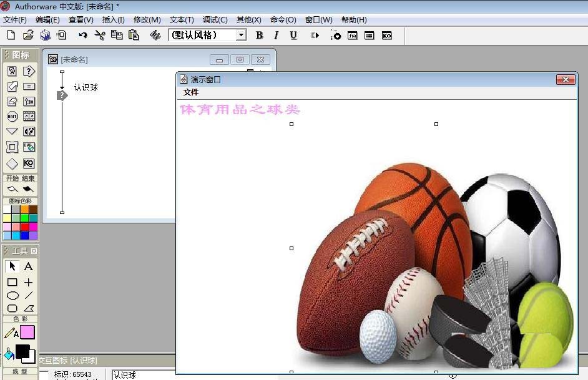Click the Copy toolbar icon
588x380 pixels.
pos(117,35)
